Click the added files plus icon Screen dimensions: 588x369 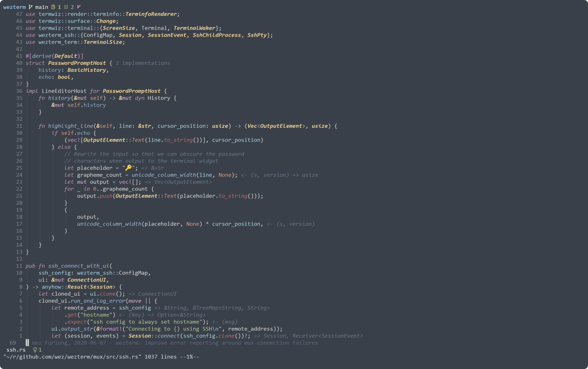click(x=66, y=7)
